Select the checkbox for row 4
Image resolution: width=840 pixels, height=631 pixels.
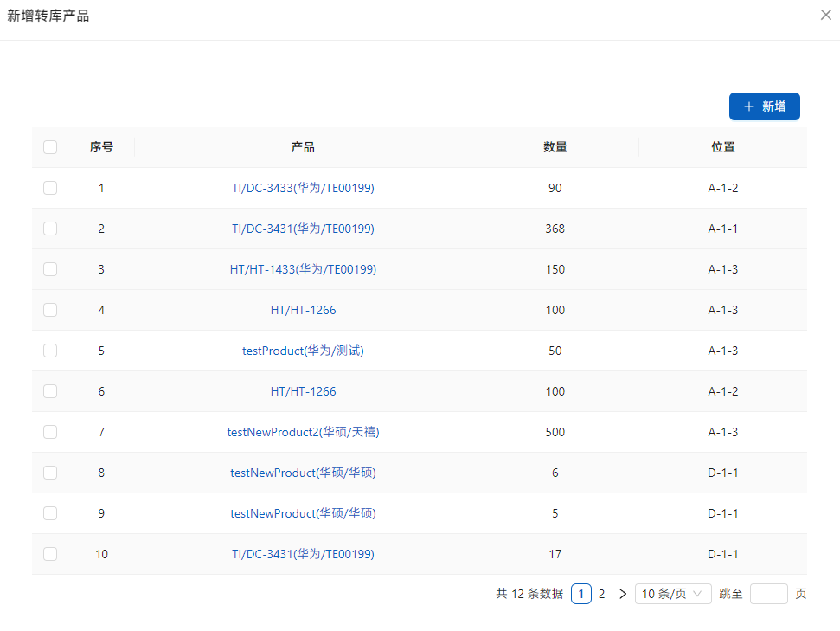coord(50,310)
